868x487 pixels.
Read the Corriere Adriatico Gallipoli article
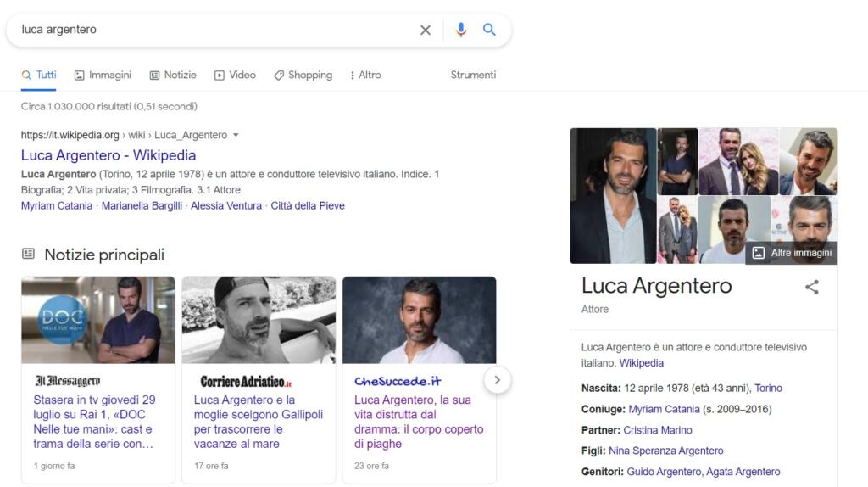[x=258, y=422]
